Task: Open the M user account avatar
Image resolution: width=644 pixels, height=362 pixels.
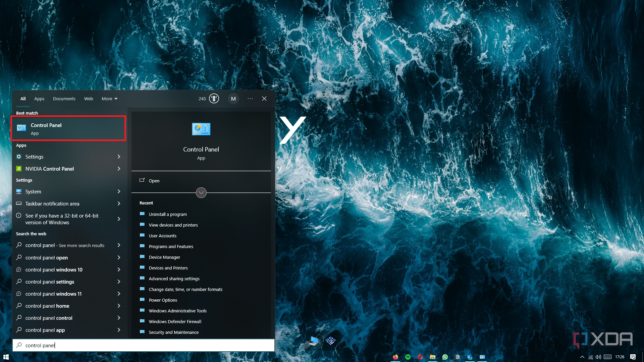Action: click(x=233, y=99)
